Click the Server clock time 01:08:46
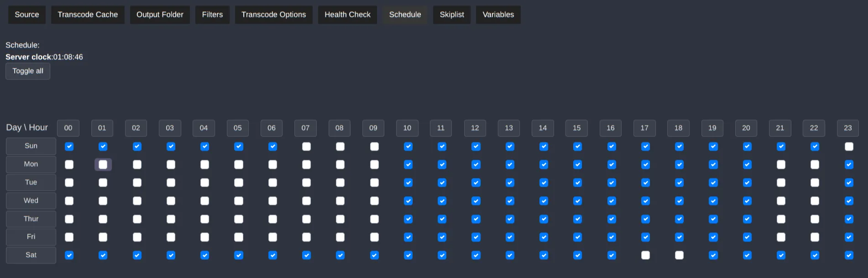This screenshot has height=278, width=868. tap(68, 57)
